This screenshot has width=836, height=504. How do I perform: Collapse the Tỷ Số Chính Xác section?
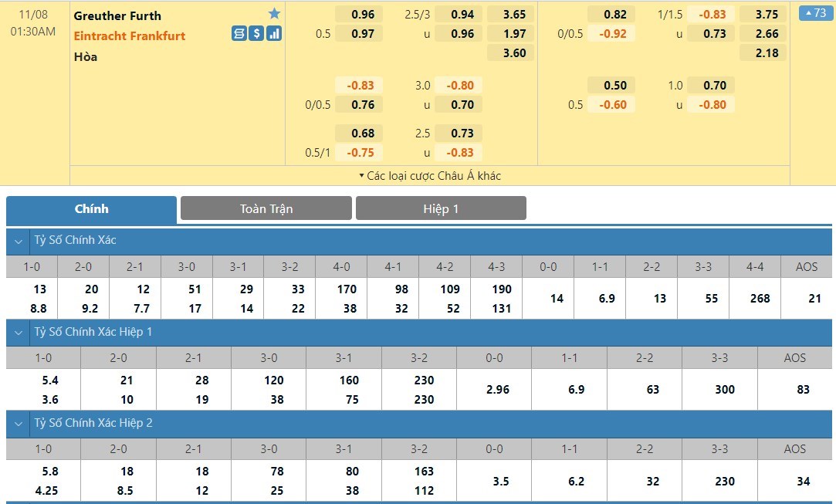19,241
